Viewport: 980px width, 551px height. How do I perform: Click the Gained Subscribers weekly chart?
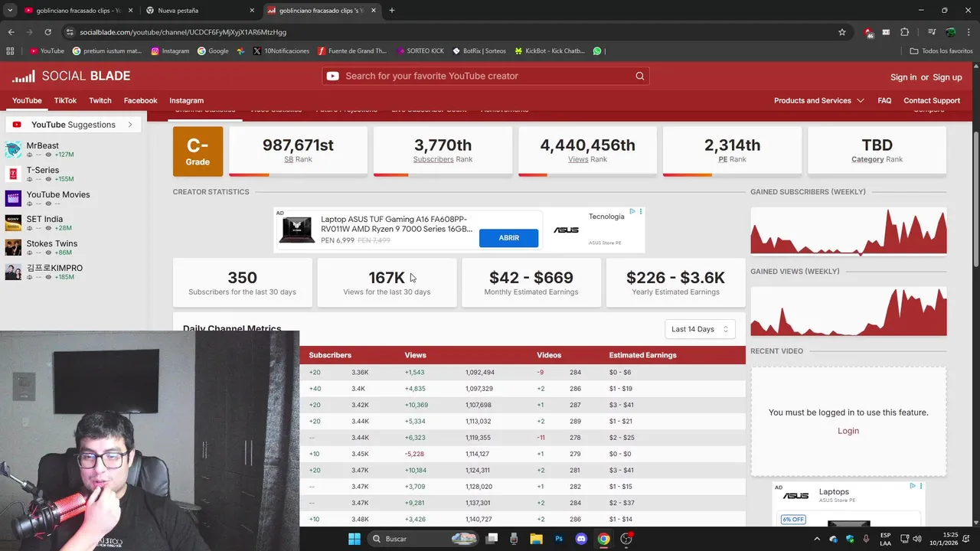(x=848, y=231)
